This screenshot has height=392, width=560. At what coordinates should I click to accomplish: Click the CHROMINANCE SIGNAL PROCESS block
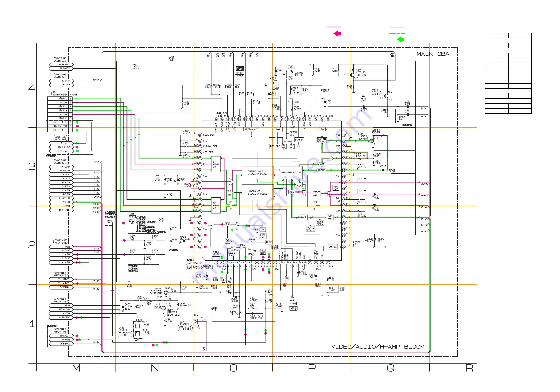[x=257, y=173]
